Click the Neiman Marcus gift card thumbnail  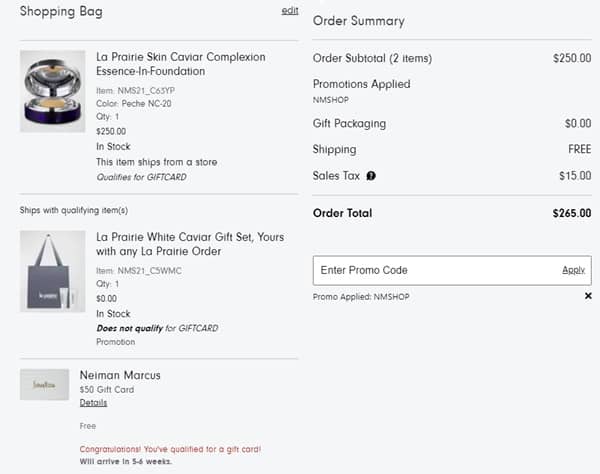click(44, 385)
